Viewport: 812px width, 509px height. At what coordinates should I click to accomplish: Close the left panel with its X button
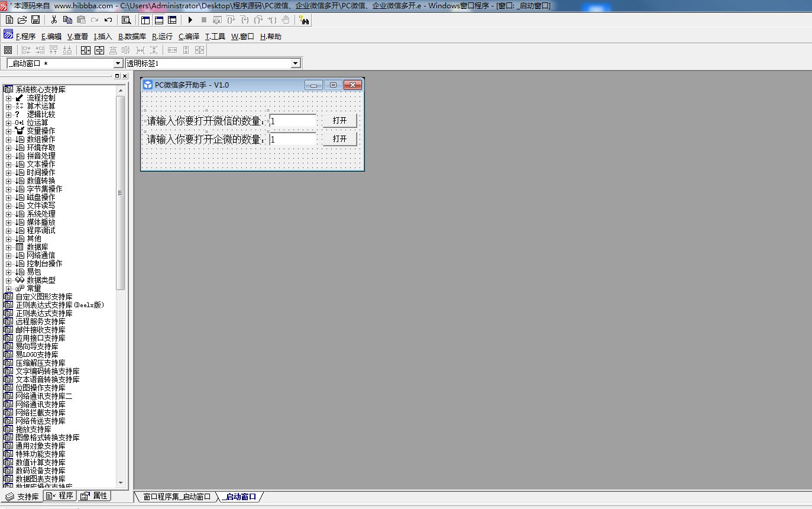(x=125, y=76)
